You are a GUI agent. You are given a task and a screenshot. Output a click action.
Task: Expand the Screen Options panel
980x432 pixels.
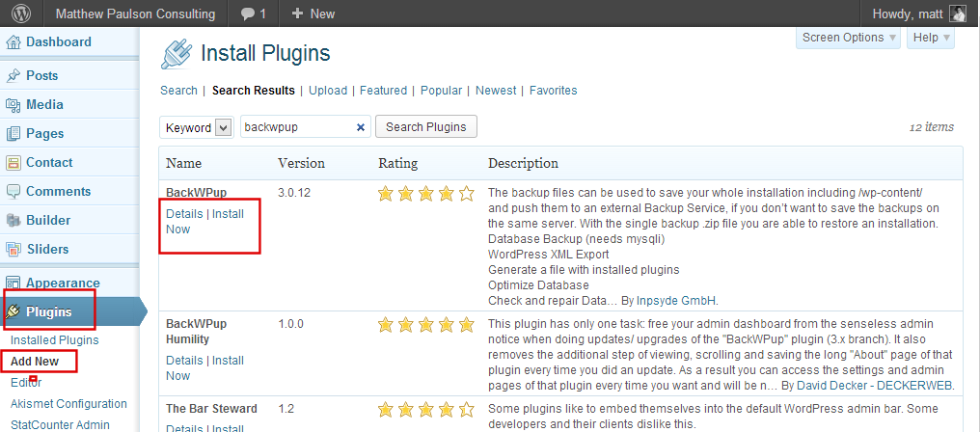click(850, 38)
